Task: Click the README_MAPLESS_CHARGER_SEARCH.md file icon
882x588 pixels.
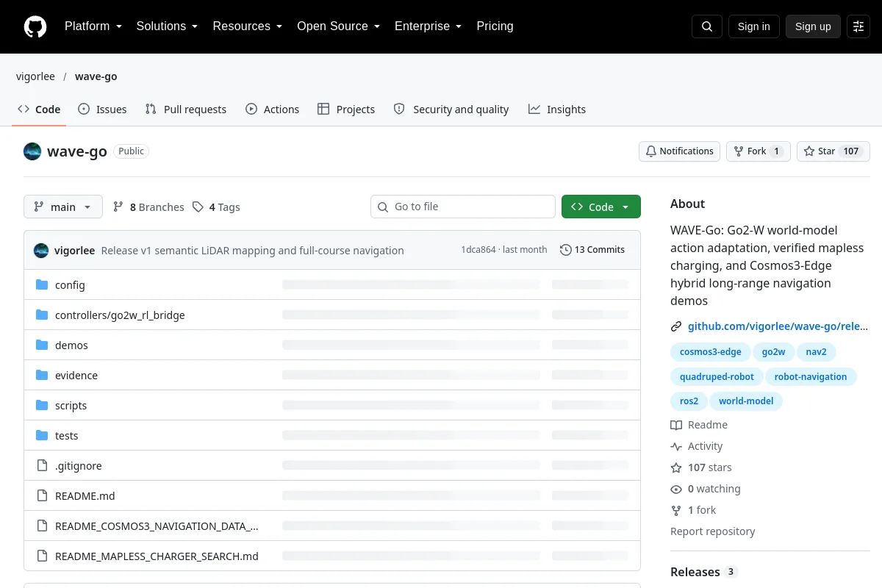Action: tap(42, 556)
